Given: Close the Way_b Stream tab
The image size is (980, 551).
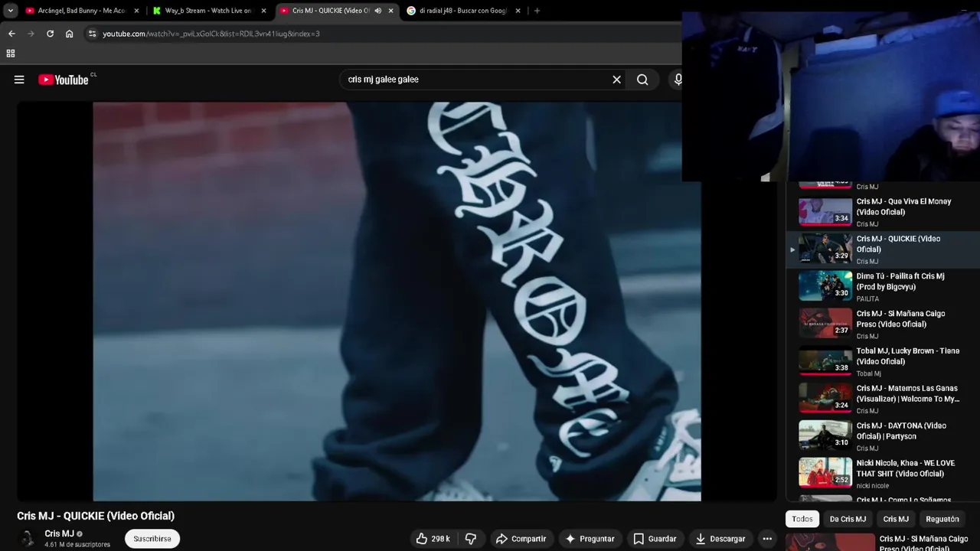Looking at the screenshot, I should pos(263,11).
